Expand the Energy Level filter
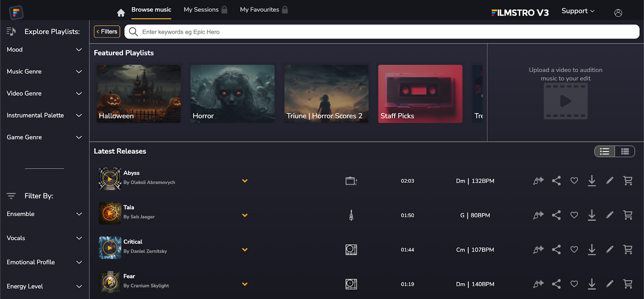Screen dimensions: 644x299 tap(44, 287)
